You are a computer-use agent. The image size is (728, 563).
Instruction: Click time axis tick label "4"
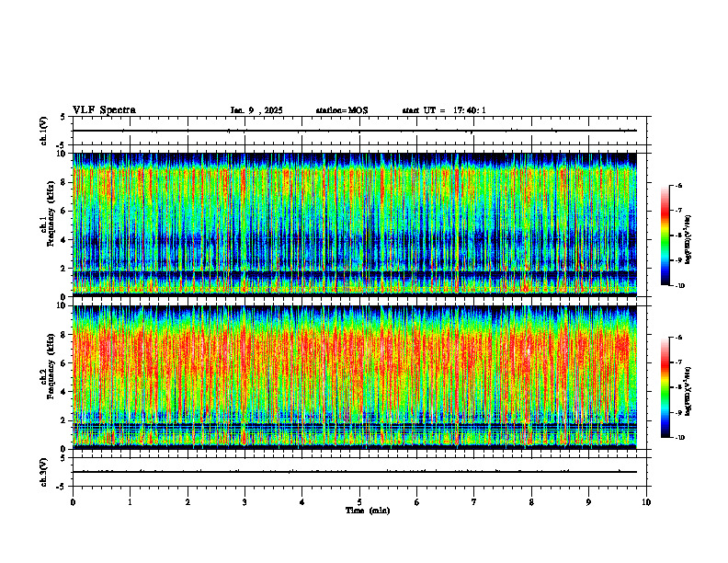click(302, 502)
